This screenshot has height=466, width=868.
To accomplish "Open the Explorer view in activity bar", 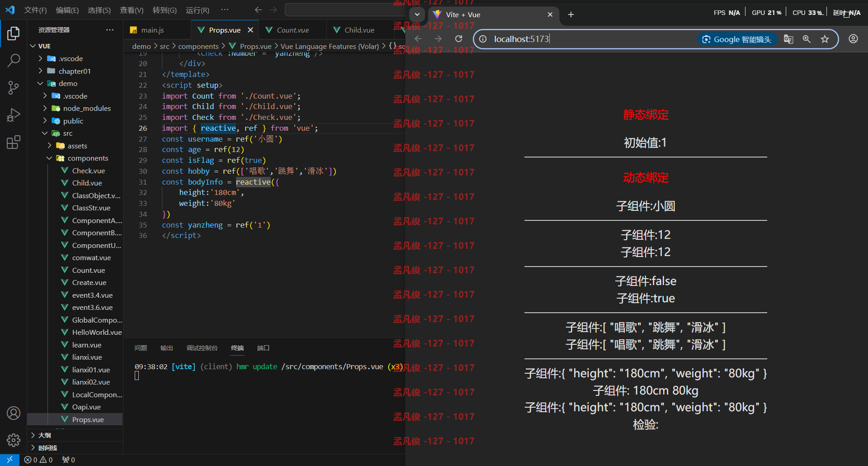I will coord(14,33).
